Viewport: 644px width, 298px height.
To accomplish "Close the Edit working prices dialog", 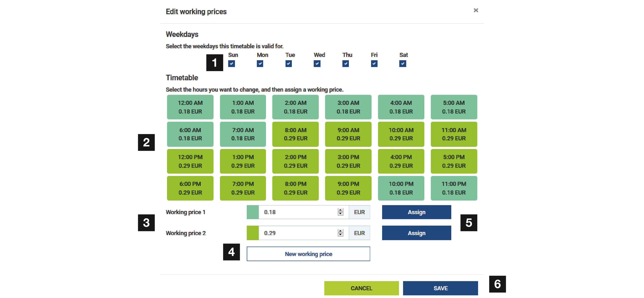I will coord(476,10).
